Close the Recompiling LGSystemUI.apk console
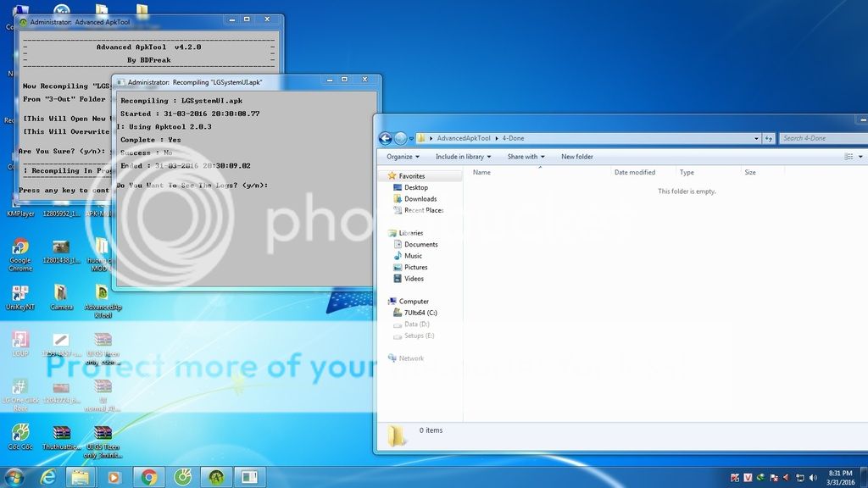 364,80
